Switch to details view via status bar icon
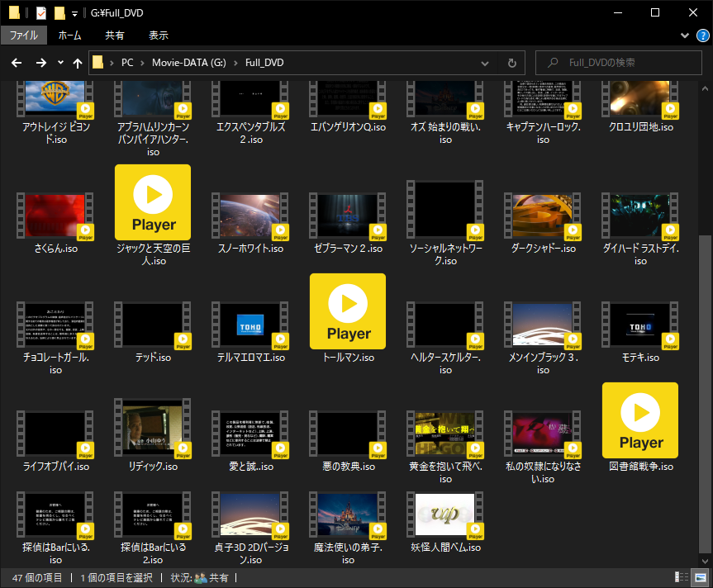713x588 pixels. (682, 577)
